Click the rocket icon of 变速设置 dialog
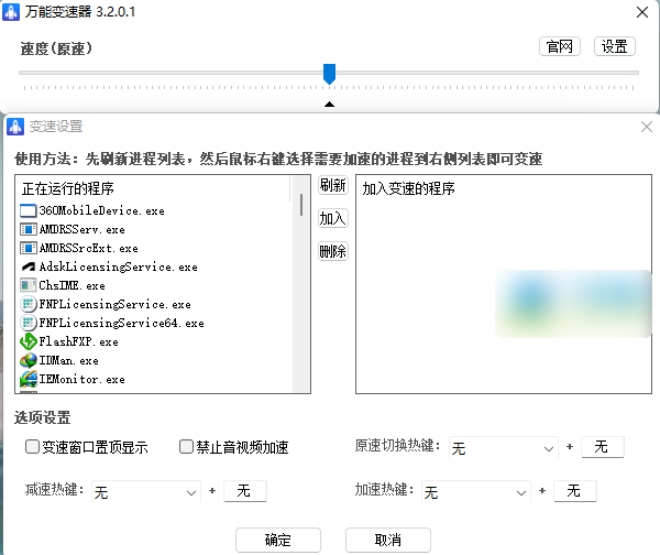 16,127
